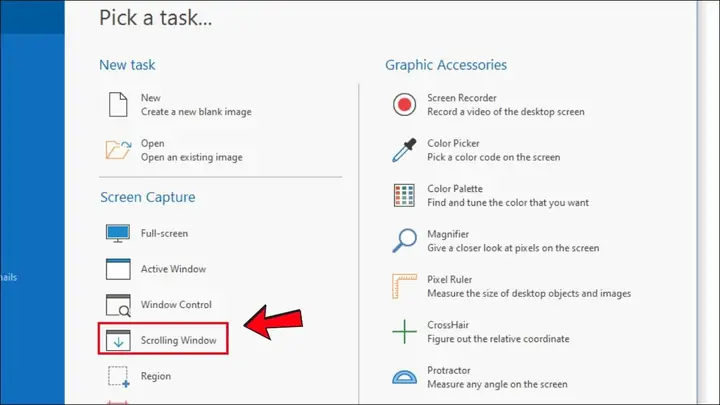Click "Open an existing image" text
The image size is (720, 405).
click(191, 157)
